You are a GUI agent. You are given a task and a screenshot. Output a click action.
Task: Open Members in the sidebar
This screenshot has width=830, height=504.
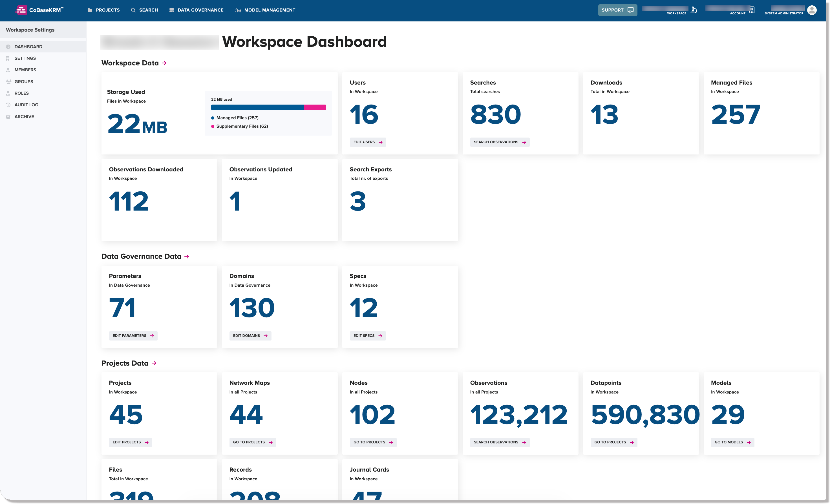click(43, 70)
